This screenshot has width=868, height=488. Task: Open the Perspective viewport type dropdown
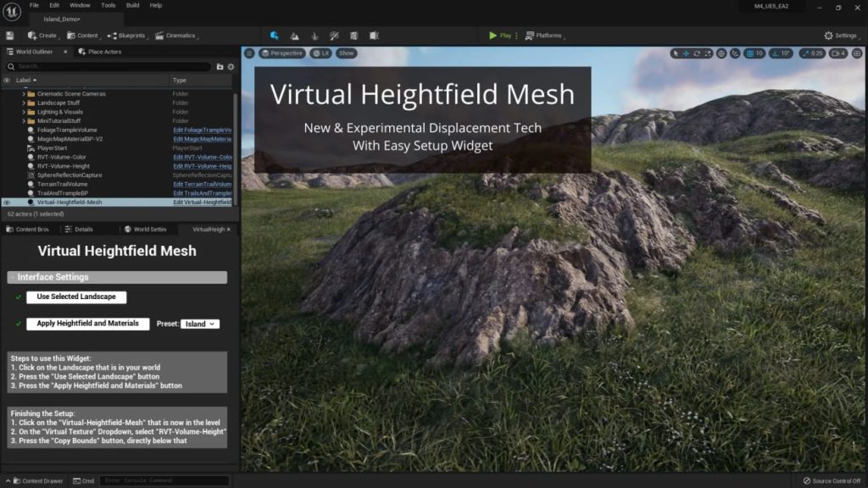(x=282, y=53)
